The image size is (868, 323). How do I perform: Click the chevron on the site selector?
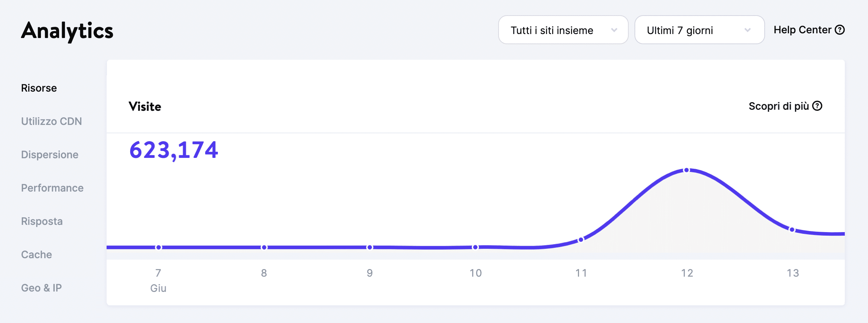point(614,30)
